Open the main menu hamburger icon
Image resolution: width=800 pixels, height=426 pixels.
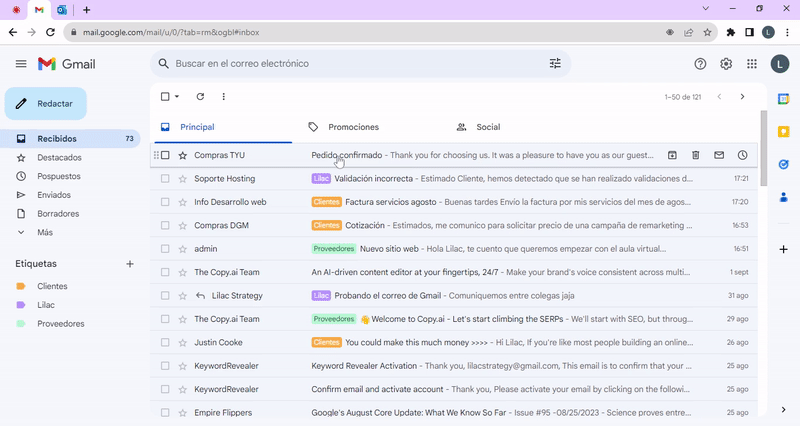click(21, 64)
